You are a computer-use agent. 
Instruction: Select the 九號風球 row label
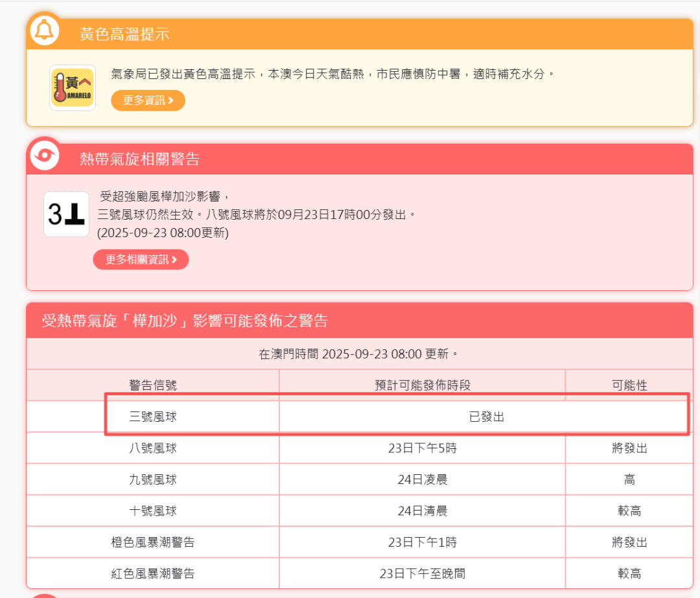(x=153, y=479)
